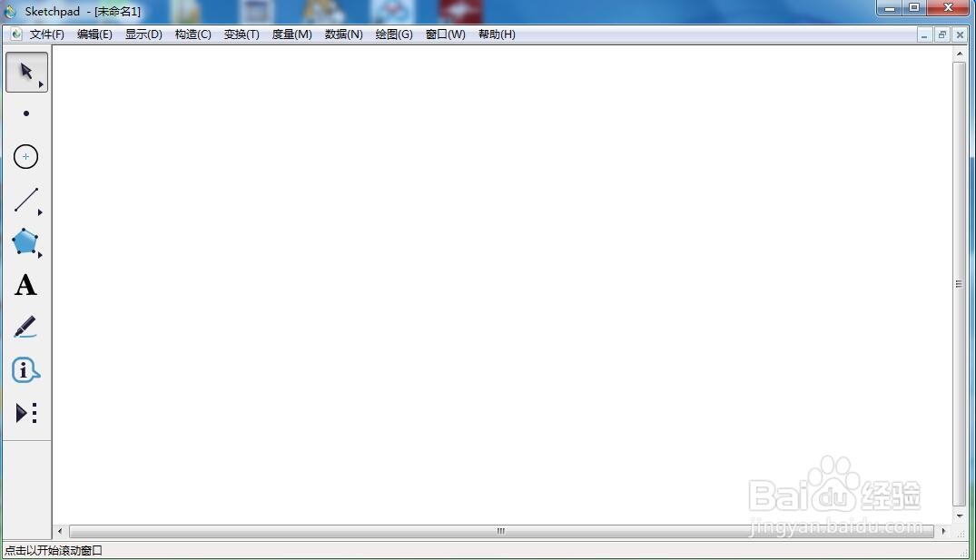Open the 显示(D) menu

[x=143, y=34]
